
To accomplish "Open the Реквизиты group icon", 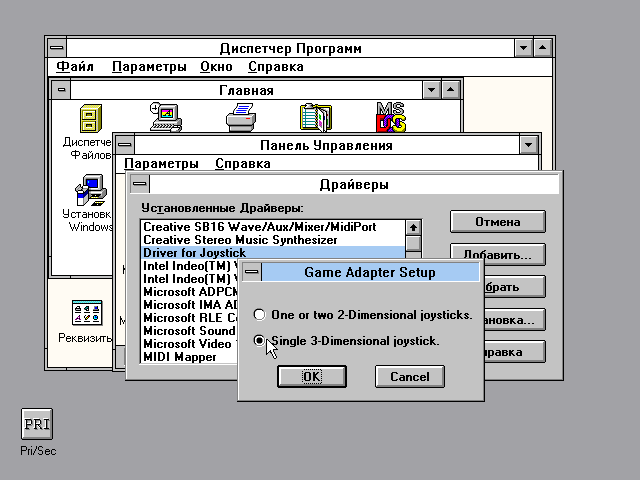I will tap(87, 313).
